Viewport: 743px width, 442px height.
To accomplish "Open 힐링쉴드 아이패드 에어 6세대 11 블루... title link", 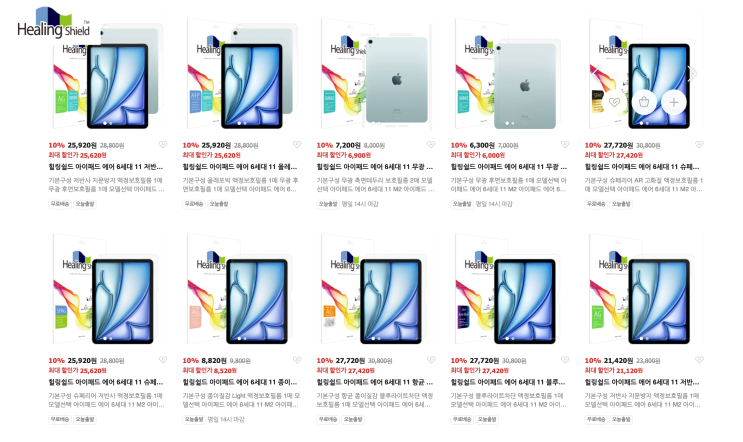I will [x=508, y=382].
